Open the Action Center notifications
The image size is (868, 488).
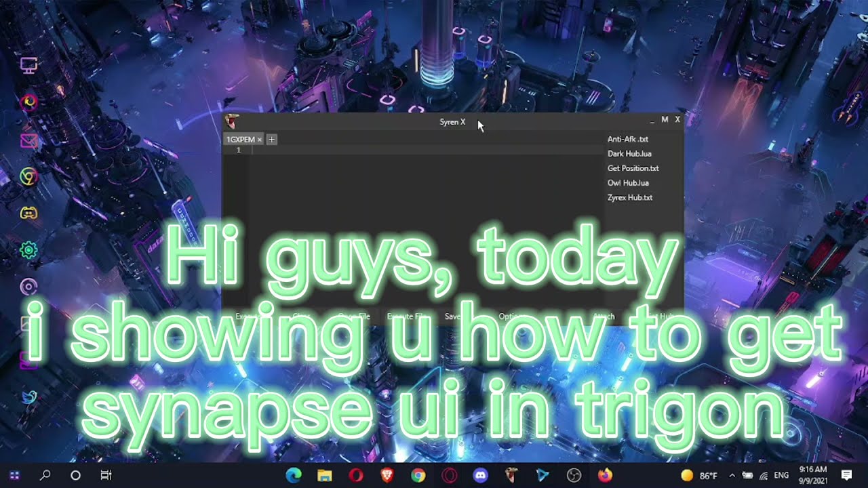(847, 476)
